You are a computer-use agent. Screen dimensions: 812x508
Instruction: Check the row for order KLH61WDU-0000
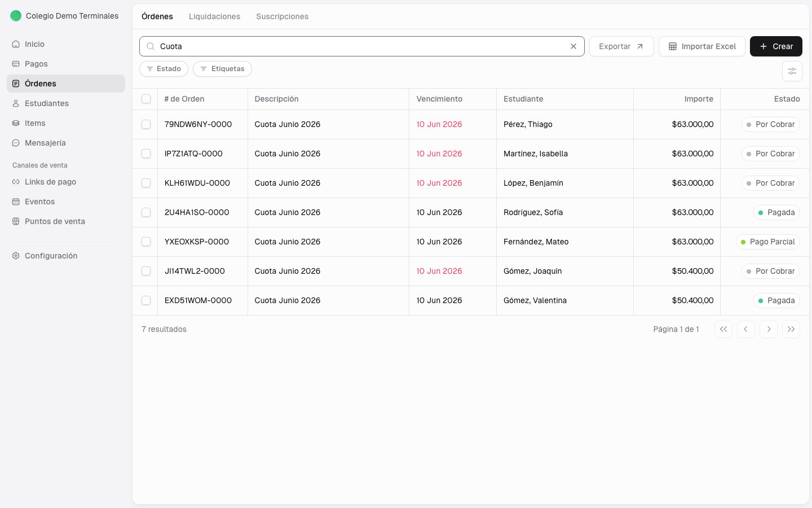point(146,183)
